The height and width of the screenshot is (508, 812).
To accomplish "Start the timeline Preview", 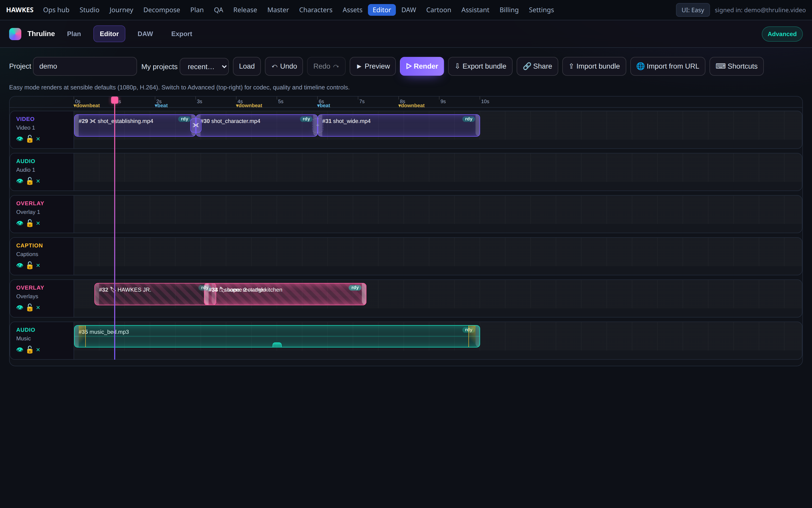I will click(x=373, y=66).
